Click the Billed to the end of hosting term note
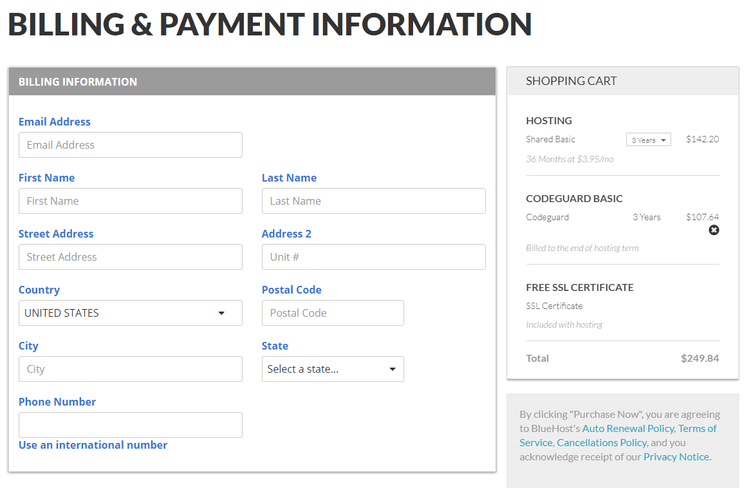This screenshot has height=488, width=749. pos(582,248)
